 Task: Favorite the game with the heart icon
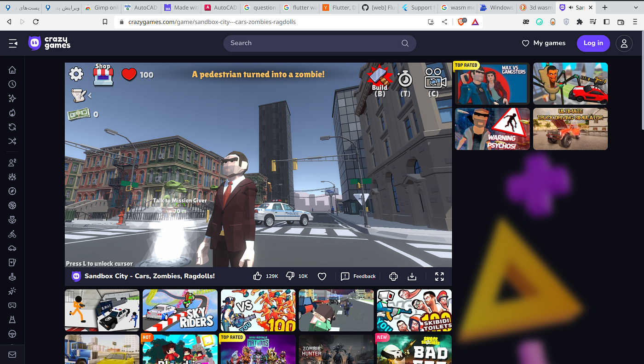tap(322, 276)
